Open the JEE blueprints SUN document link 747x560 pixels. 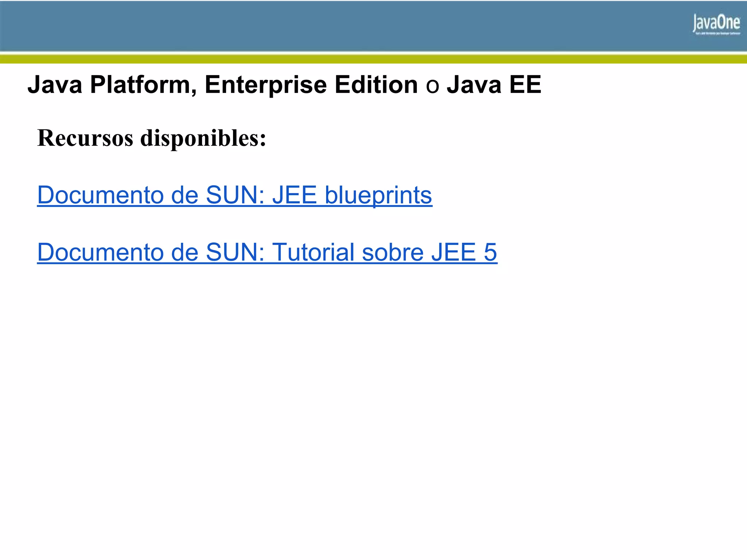click(235, 195)
